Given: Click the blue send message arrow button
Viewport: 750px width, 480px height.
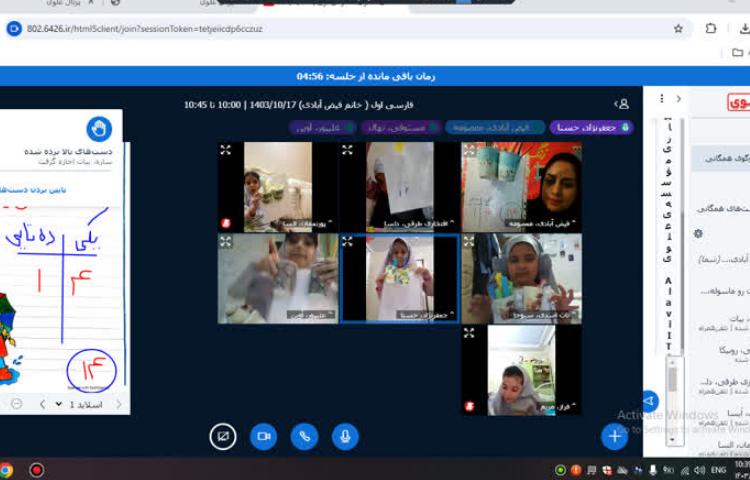Looking at the screenshot, I should click(650, 401).
